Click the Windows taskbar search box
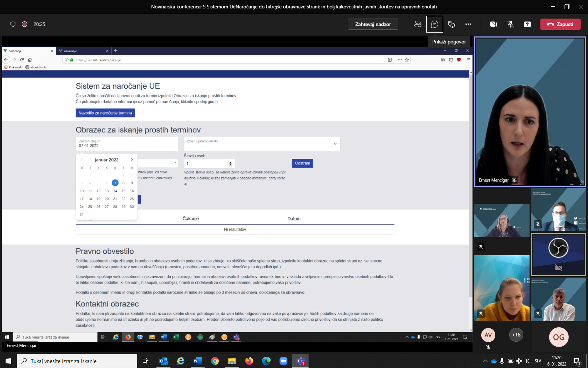 coord(77,361)
